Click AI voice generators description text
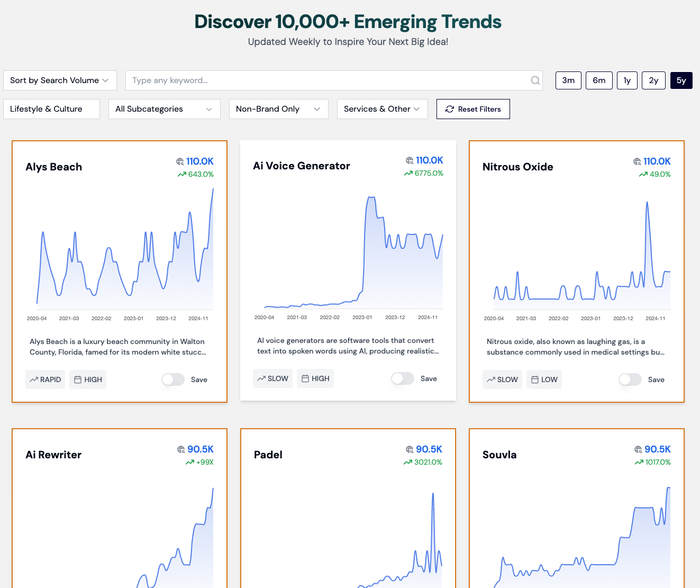The image size is (700, 588). pyautogui.click(x=348, y=346)
